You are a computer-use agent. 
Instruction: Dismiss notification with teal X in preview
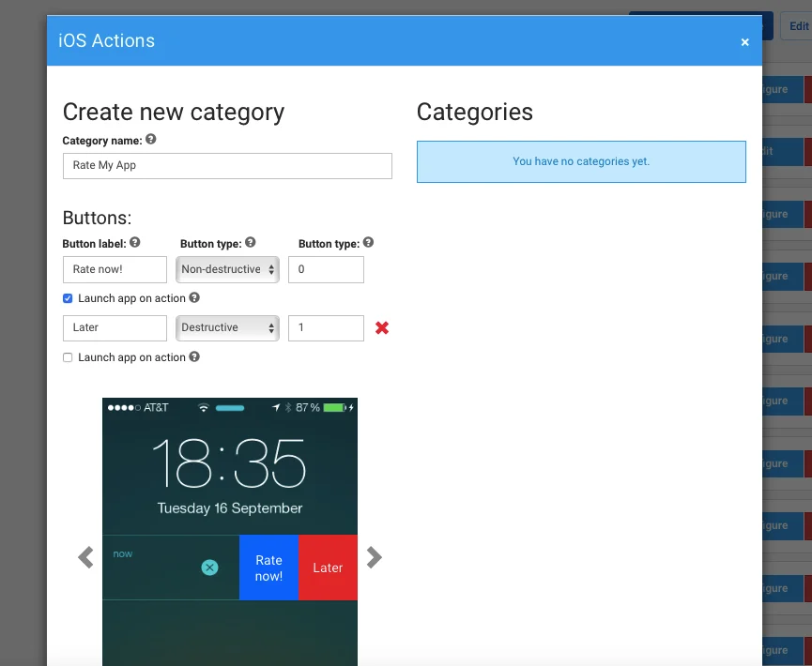point(209,568)
